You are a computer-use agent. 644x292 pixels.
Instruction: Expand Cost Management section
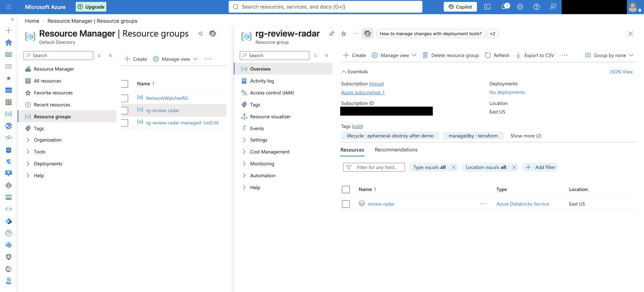[x=244, y=152]
